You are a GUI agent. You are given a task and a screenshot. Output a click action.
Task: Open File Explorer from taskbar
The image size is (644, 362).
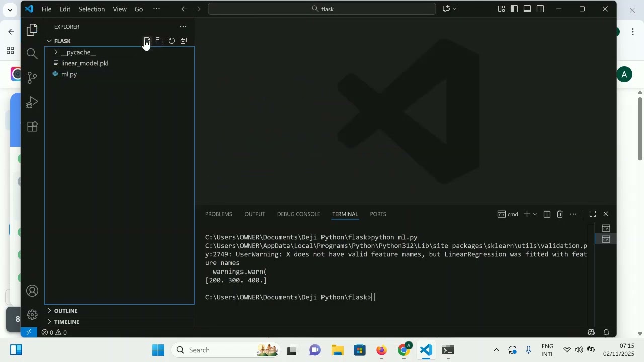coord(337,350)
